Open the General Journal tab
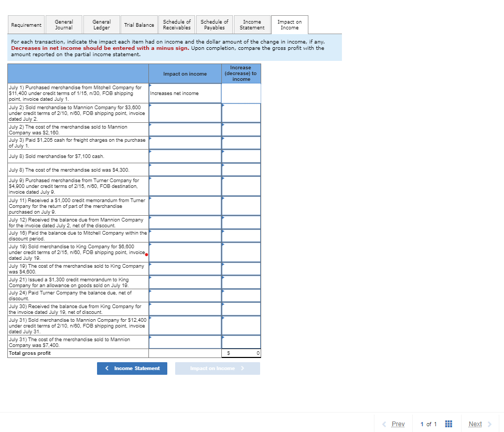Viewport: 504px width, 432px height. click(64, 24)
